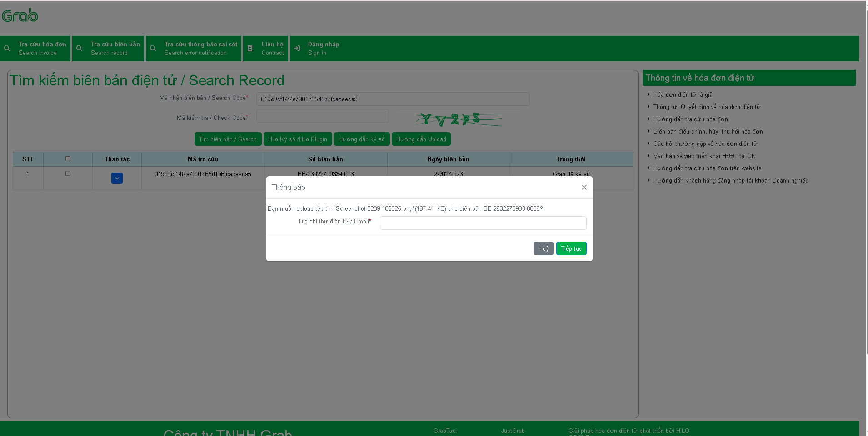The width and height of the screenshot is (868, 436).
Task: Click the Grab logo
Action: (20, 15)
